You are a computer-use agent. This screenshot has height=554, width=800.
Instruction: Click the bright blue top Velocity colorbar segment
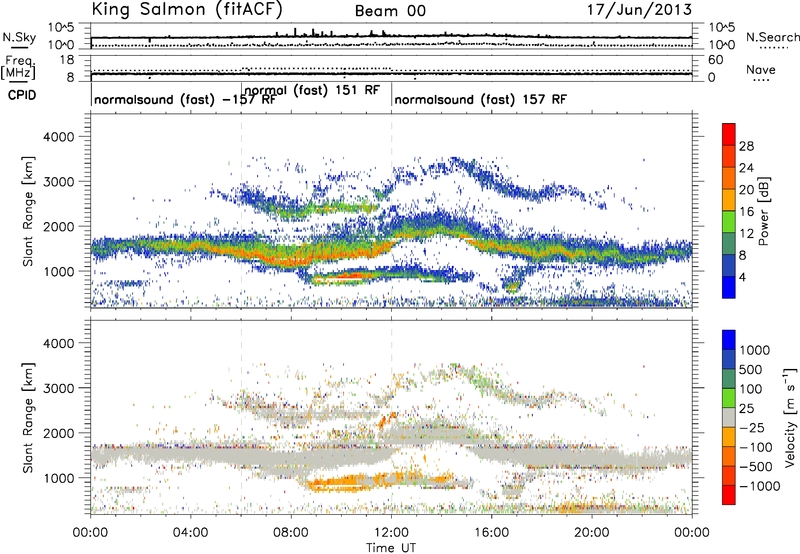pos(729,340)
